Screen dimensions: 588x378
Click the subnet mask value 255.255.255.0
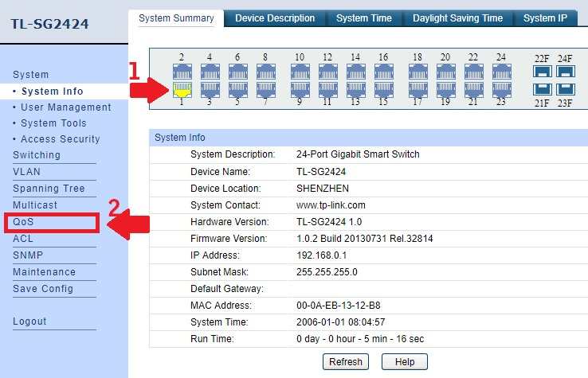(327, 272)
